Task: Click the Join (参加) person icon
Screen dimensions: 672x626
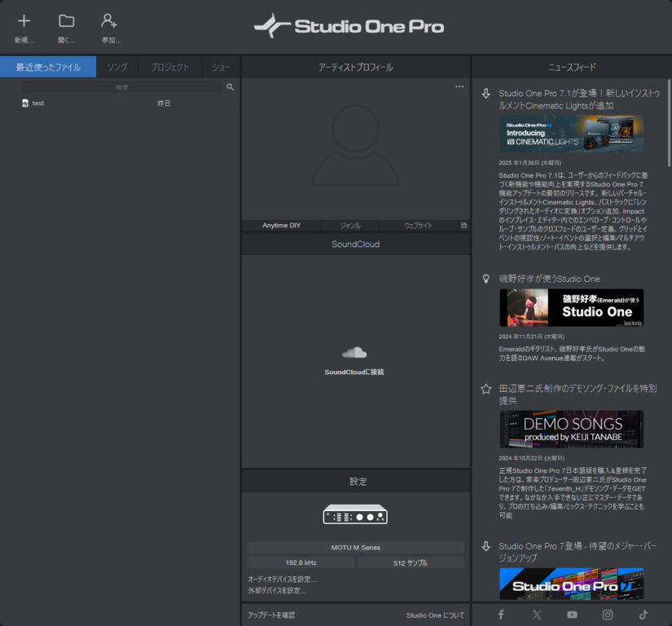Action: point(109,21)
